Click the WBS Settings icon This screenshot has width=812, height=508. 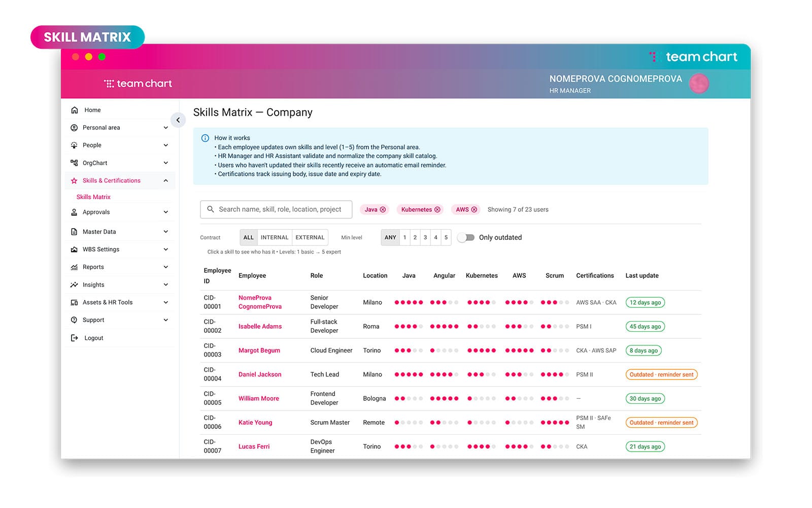point(74,249)
